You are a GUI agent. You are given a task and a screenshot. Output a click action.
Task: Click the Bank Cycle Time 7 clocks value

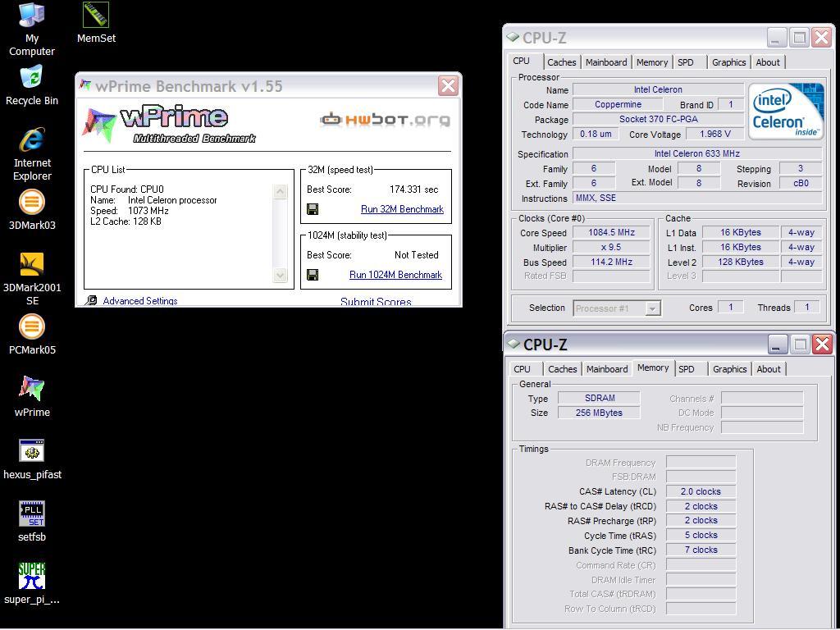tap(701, 550)
